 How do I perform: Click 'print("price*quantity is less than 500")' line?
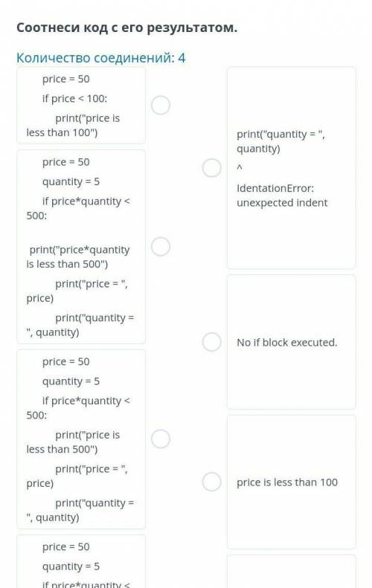78,257
